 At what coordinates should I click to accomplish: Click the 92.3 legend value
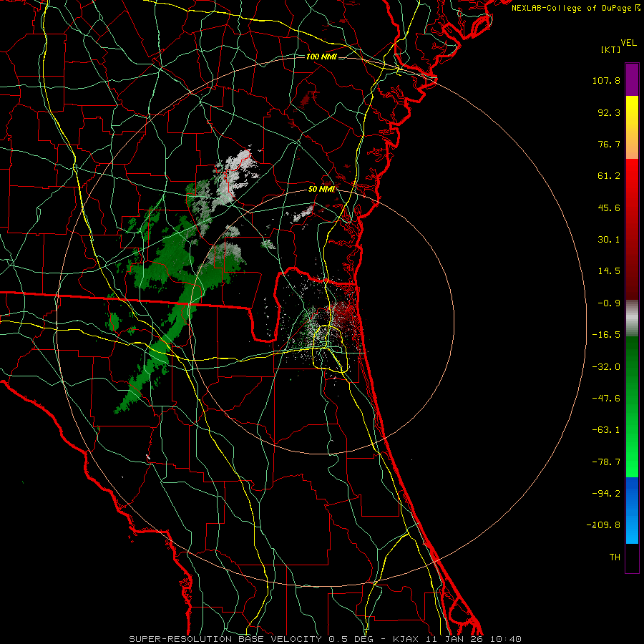[609, 112]
